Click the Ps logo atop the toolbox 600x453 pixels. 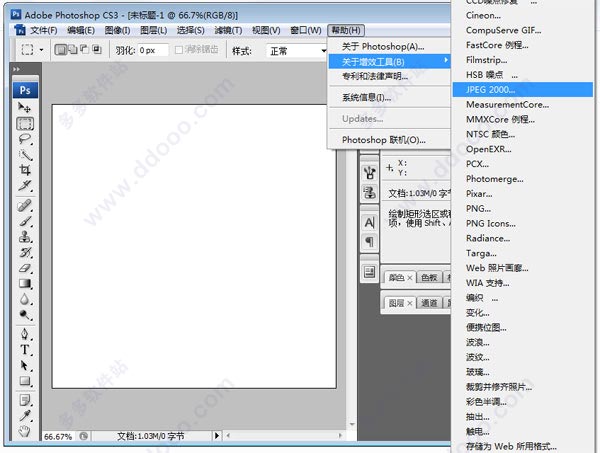click(25, 90)
